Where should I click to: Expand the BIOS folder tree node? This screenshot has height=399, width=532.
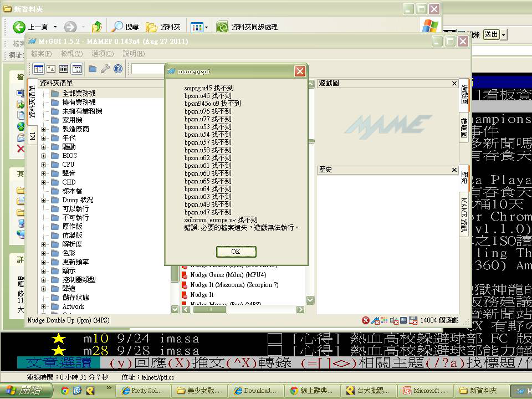43,156
